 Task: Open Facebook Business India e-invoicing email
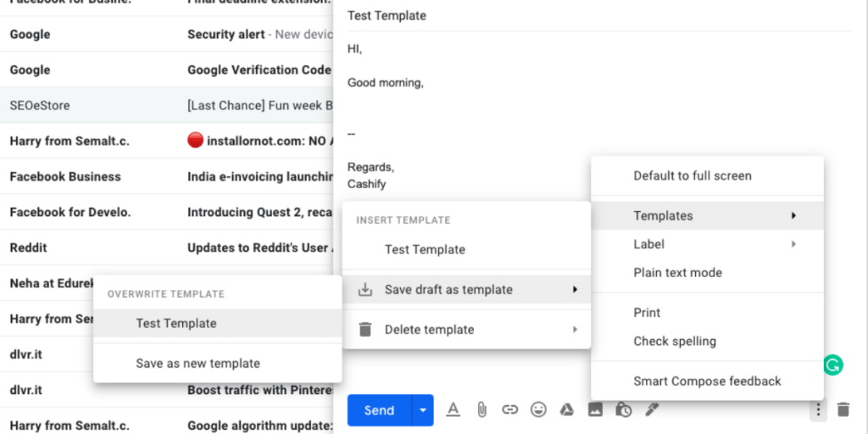click(x=167, y=176)
